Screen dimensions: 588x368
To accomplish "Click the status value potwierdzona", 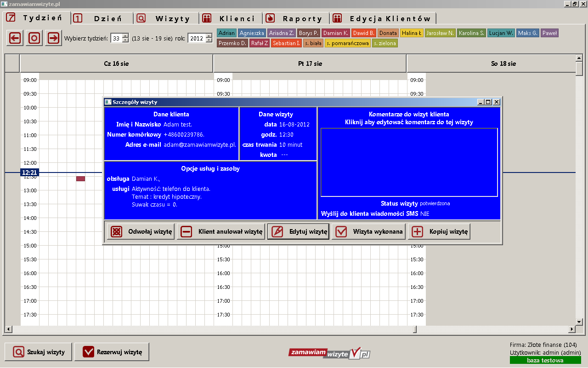I will pos(435,203).
